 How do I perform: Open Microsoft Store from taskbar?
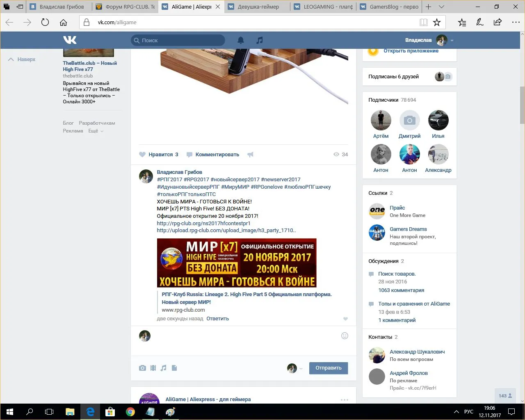click(x=110, y=411)
